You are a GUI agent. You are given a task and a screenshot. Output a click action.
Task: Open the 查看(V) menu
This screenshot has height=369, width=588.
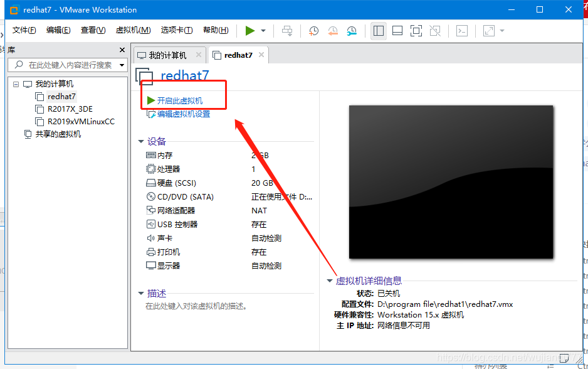(93, 30)
